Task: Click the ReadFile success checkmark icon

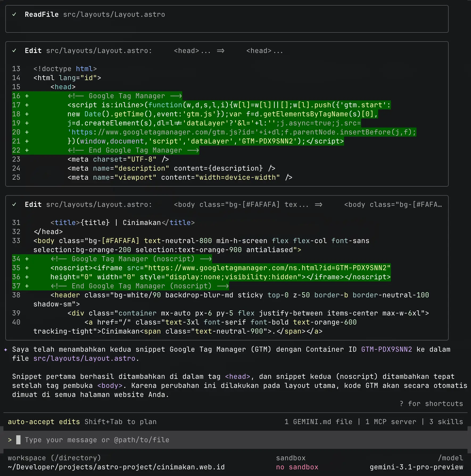Action: [x=14, y=14]
